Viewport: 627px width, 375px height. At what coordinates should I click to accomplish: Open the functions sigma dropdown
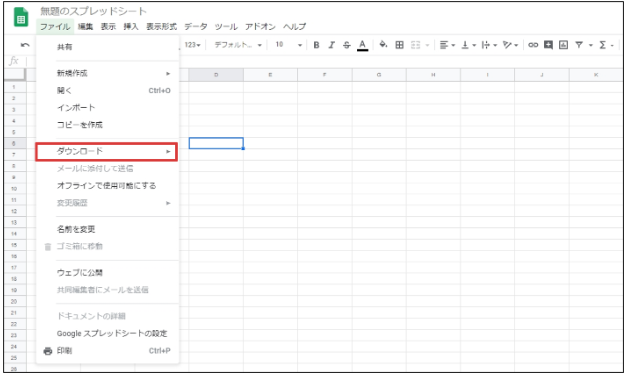click(x=606, y=45)
